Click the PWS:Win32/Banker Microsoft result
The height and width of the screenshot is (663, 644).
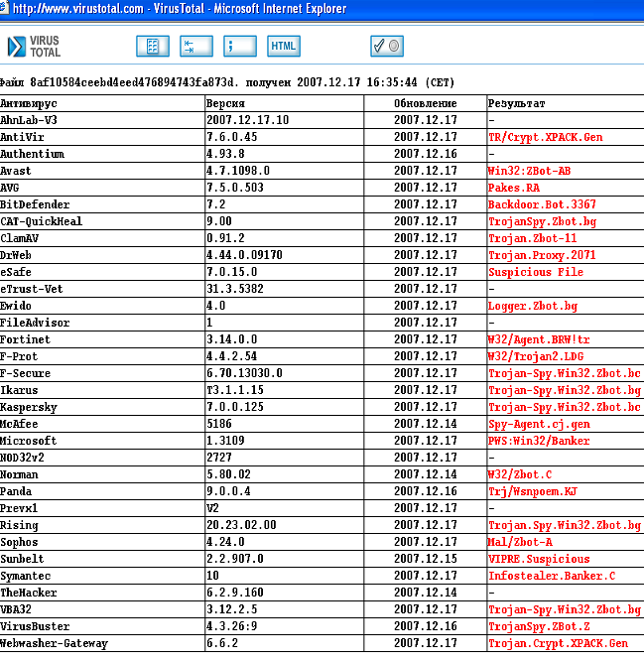(539, 441)
